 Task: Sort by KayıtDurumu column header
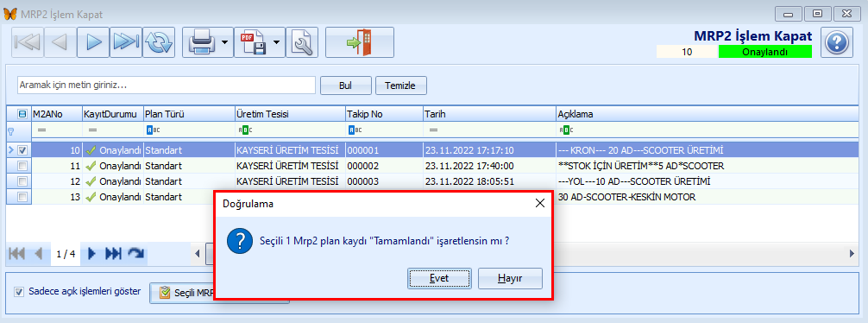(x=112, y=114)
